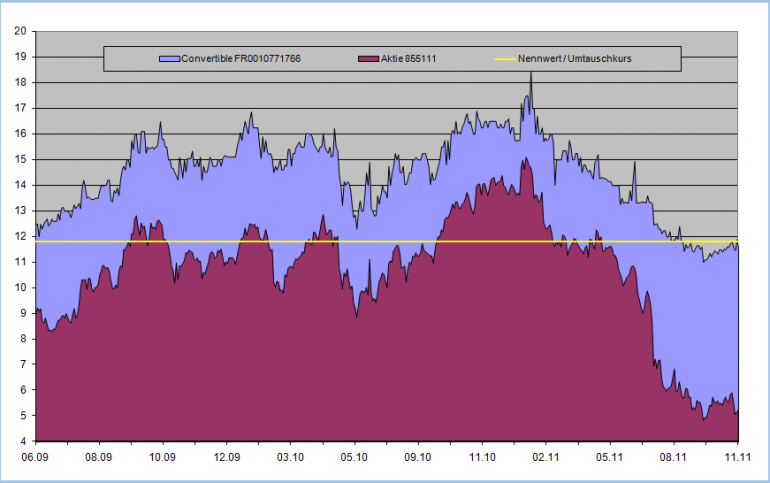This screenshot has width=770, height=483.
Task: Click the y-axis value 9
Action: [23, 313]
